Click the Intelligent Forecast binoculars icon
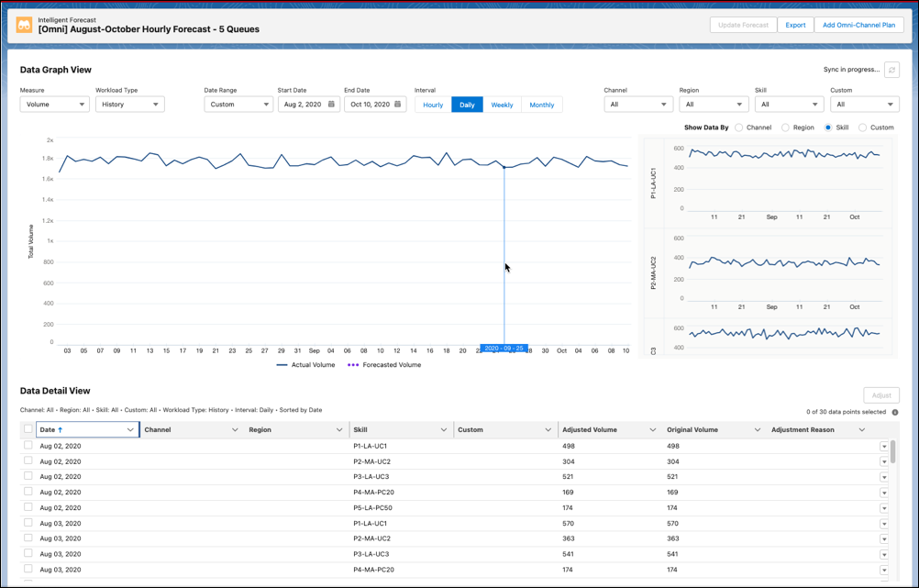 [x=24, y=25]
